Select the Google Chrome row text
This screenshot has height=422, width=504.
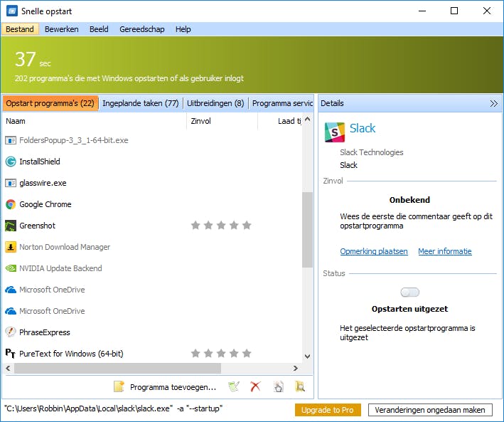pos(45,204)
